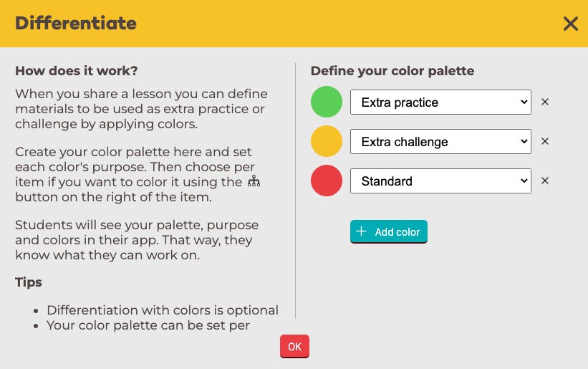This screenshot has height=369, width=588.
Task: Click the plus icon on Add color
Action: (x=362, y=231)
